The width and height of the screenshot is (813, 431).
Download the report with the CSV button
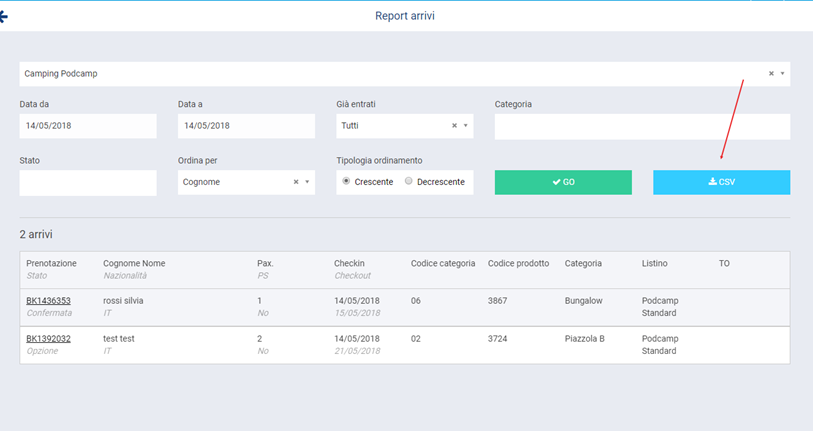pyautogui.click(x=721, y=182)
